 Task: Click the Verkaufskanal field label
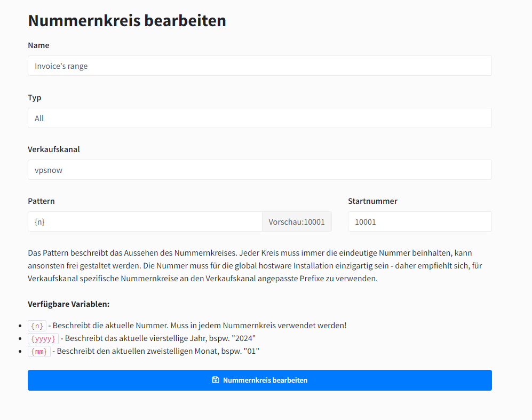(x=54, y=149)
